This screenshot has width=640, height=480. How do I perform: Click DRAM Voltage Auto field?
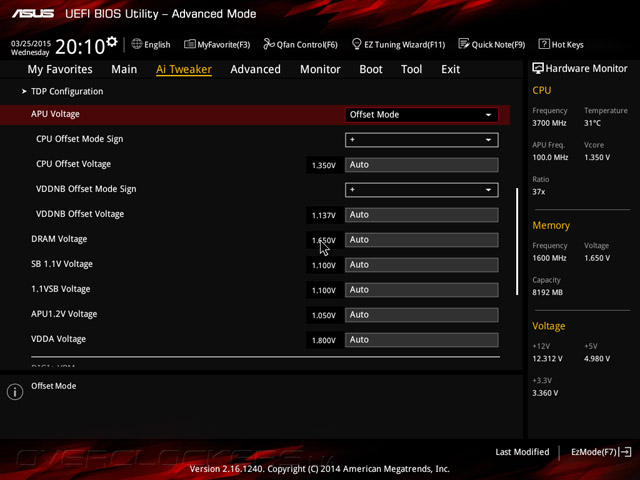tap(422, 240)
